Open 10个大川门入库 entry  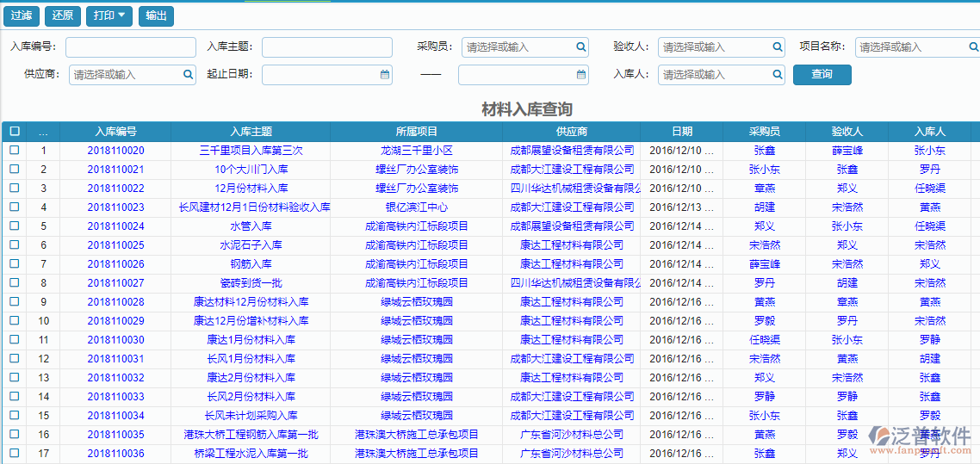coord(251,170)
